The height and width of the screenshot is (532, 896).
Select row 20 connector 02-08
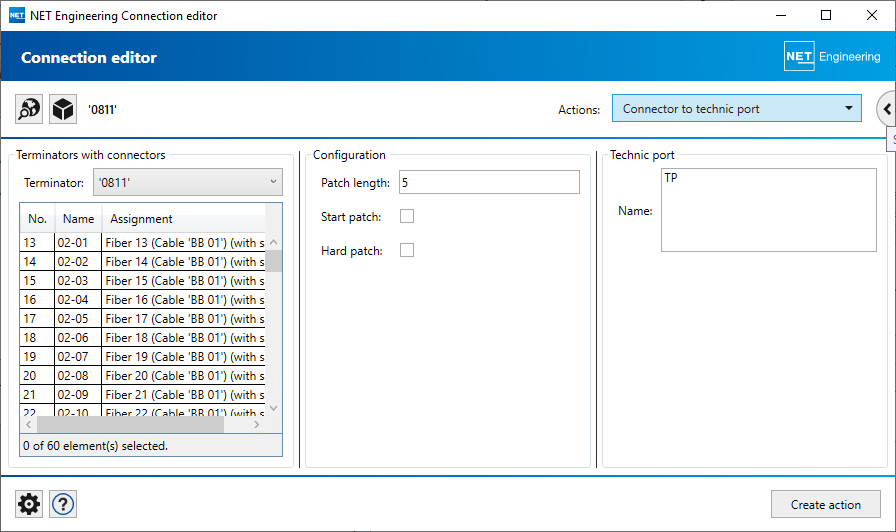coord(143,375)
